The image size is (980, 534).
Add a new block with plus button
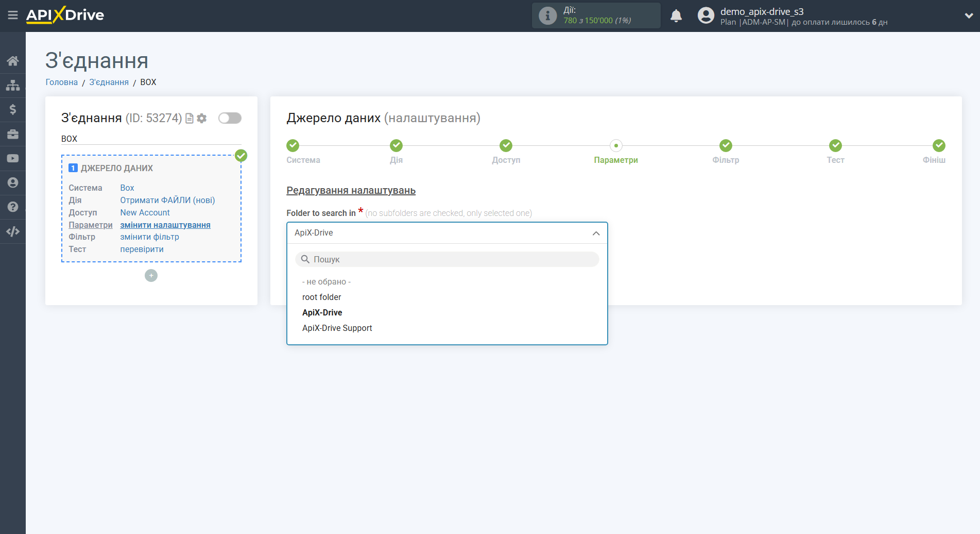coord(151,276)
